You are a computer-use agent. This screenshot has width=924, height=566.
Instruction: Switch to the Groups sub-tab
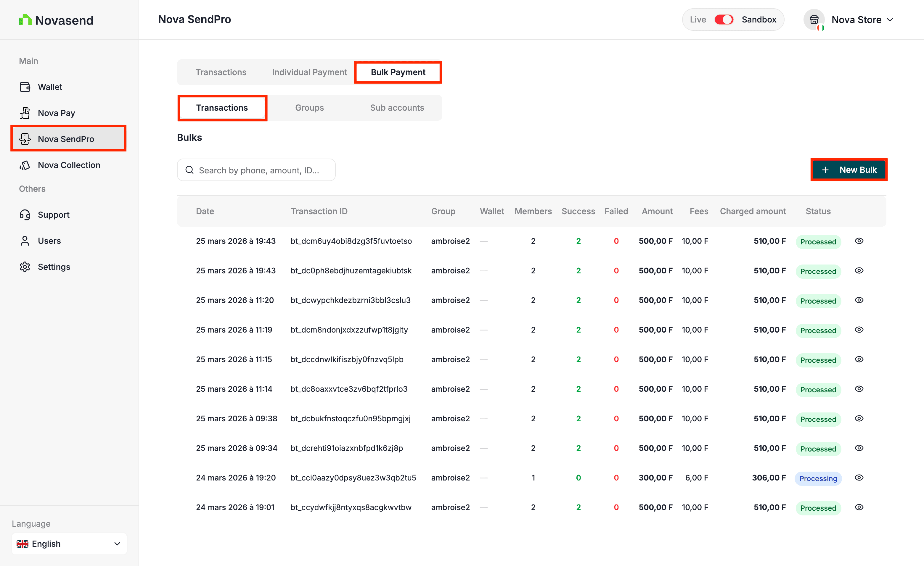coord(309,108)
